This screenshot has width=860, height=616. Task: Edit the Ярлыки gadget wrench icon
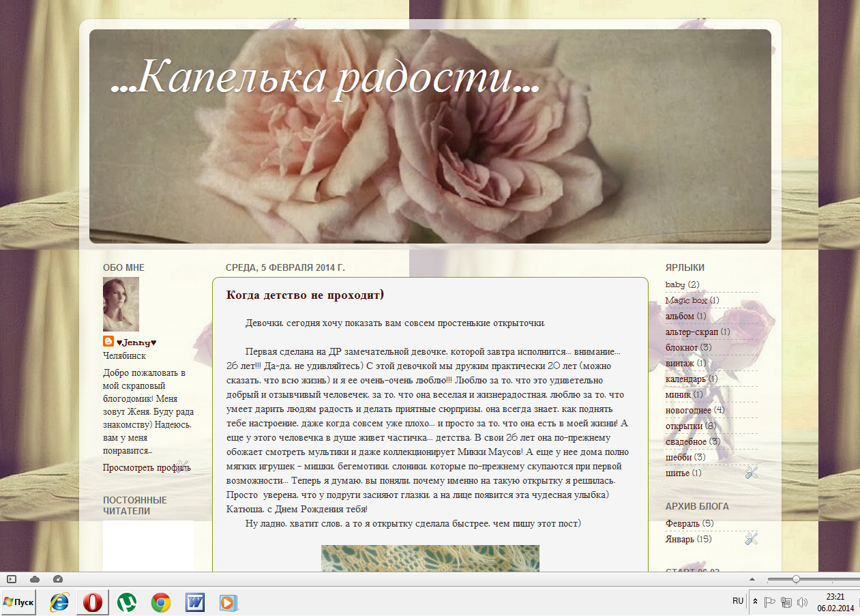[752, 472]
